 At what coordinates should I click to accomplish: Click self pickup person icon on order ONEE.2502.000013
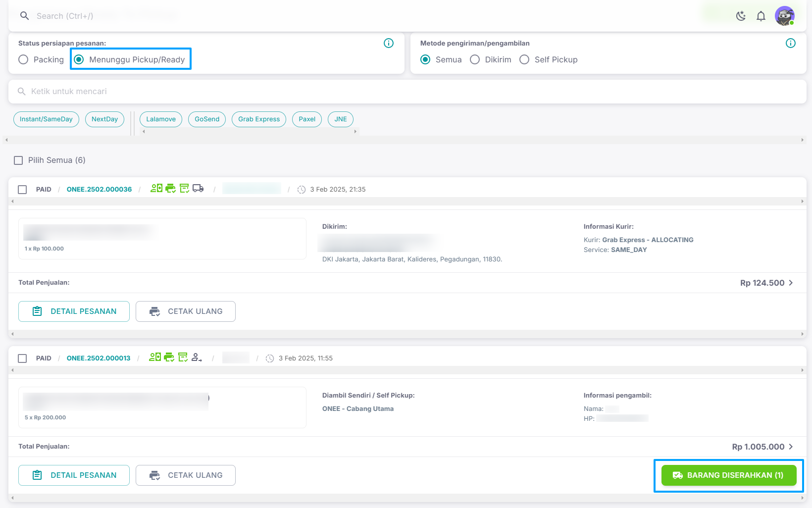pyautogui.click(x=197, y=357)
